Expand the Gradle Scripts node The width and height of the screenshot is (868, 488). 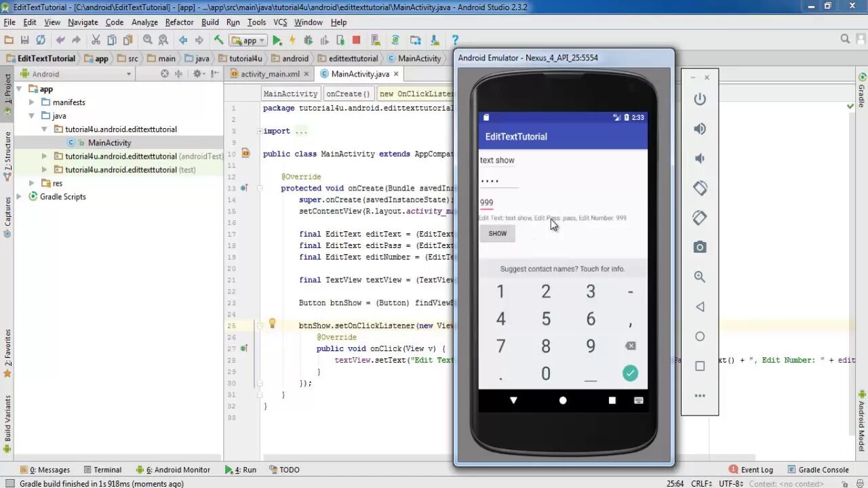pos(19,197)
